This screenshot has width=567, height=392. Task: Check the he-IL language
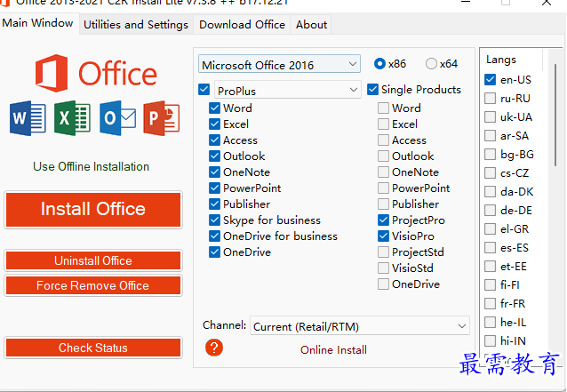(x=490, y=322)
